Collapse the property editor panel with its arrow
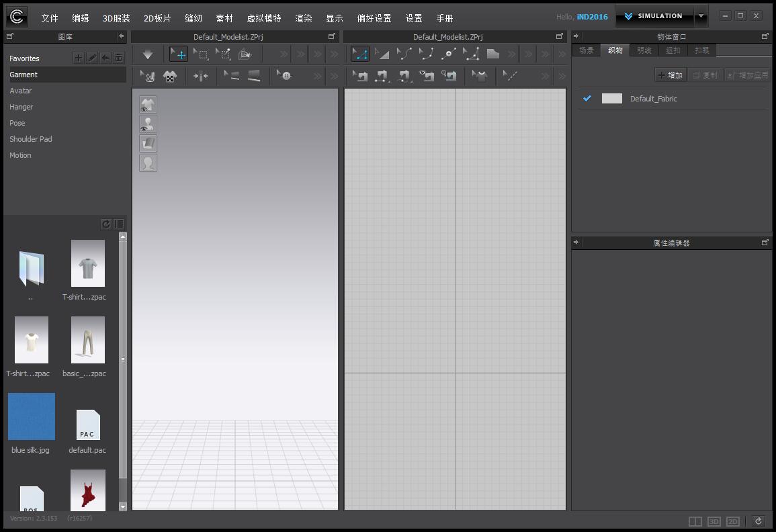Screen dimensions: 776x532 click(x=576, y=242)
